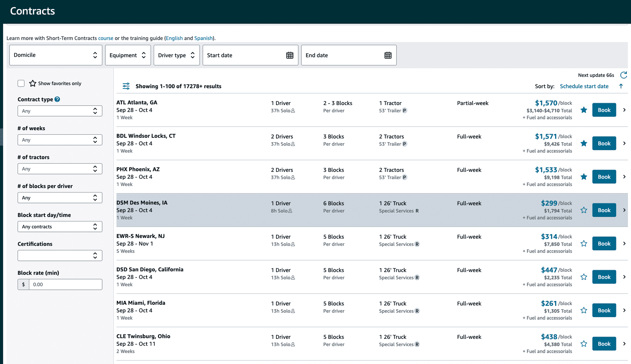Click the Block rate minimum input field
The image size is (631, 364).
(65, 284)
